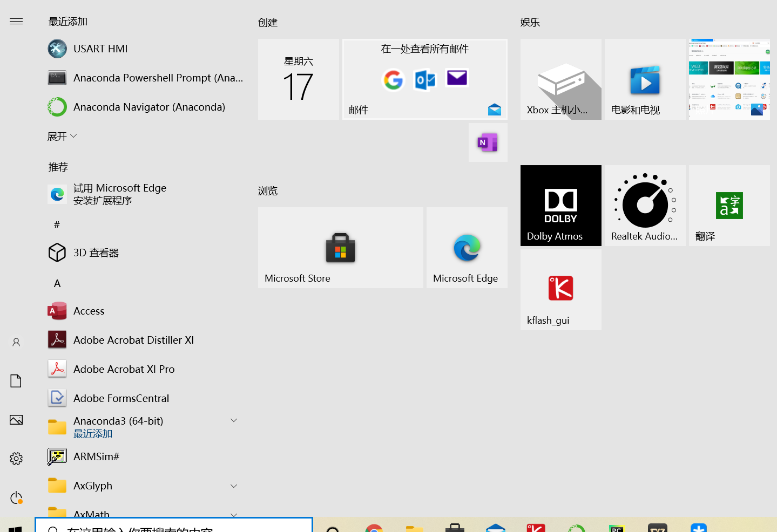Open Adobe Acrobat Distiller XI
Screen dimensions: 777x532
pyautogui.click(x=133, y=340)
